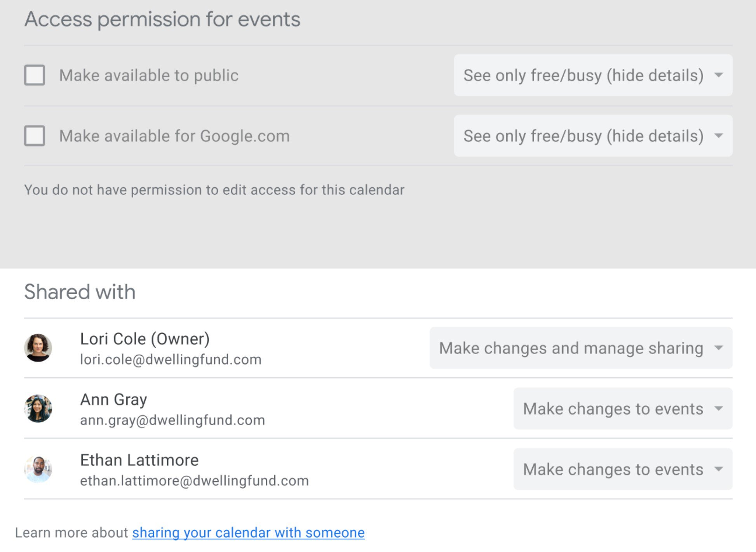Check the Make available to public box

[x=35, y=75]
